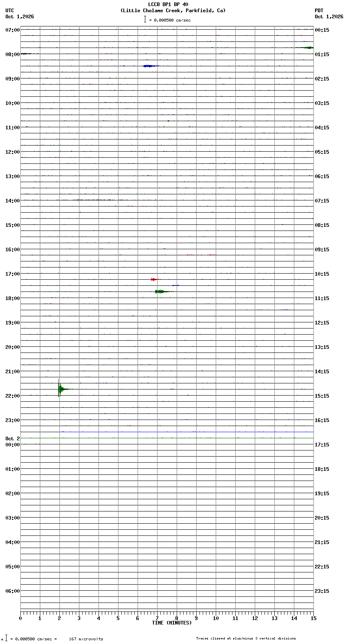This screenshot has height=644, width=346.
Task: Click the 'Oct 1,2026' date beneath PDT
Action: point(329,17)
